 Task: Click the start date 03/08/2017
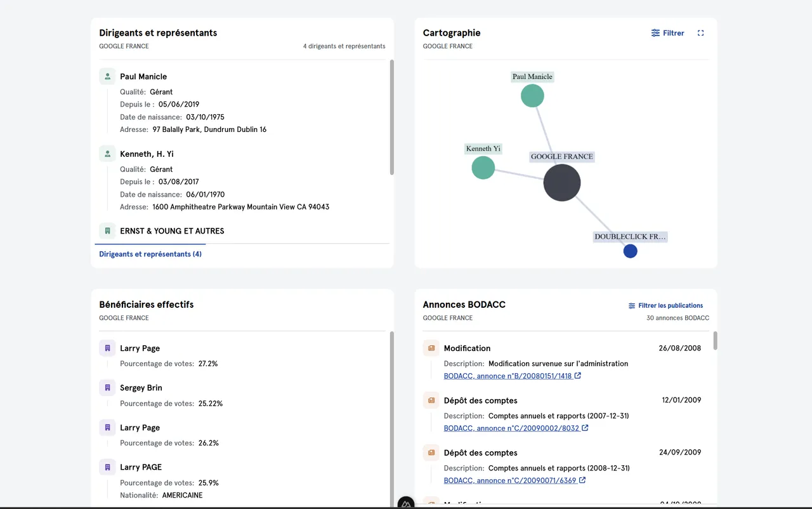point(179,182)
